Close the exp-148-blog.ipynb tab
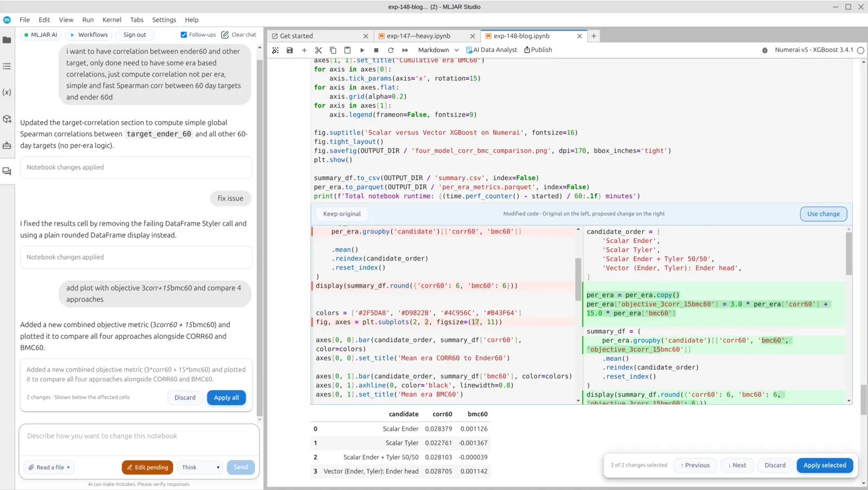Image resolution: width=868 pixels, height=490 pixels. pyautogui.click(x=579, y=36)
